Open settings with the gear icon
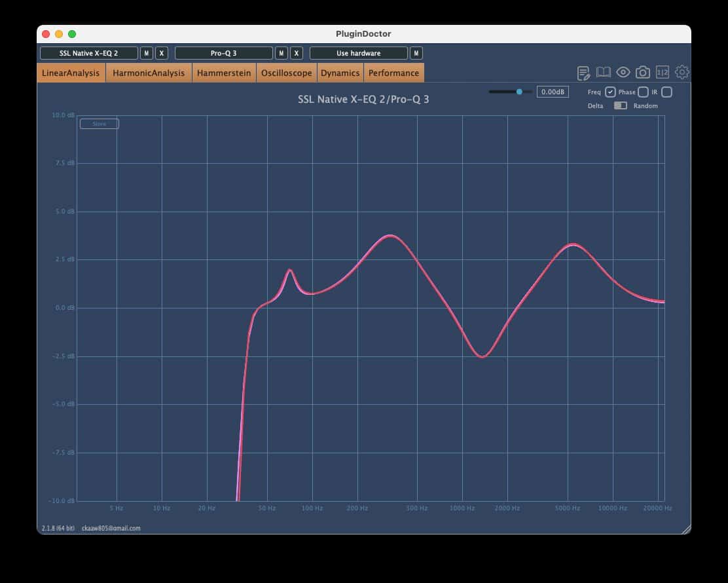728x583 pixels. click(682, 72)
